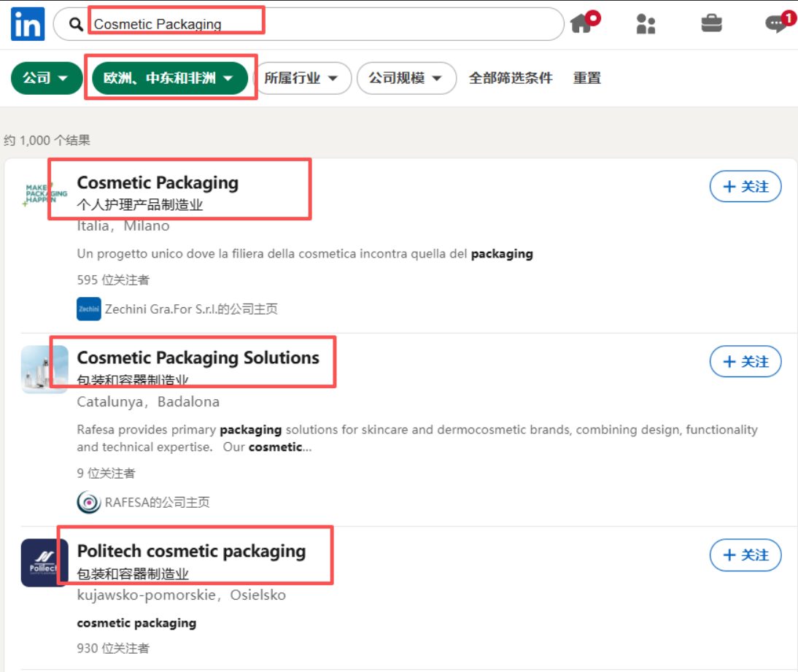
Task: Follow Cosmetic Packaging Solutions with 关注
Action: click(745, 361)
